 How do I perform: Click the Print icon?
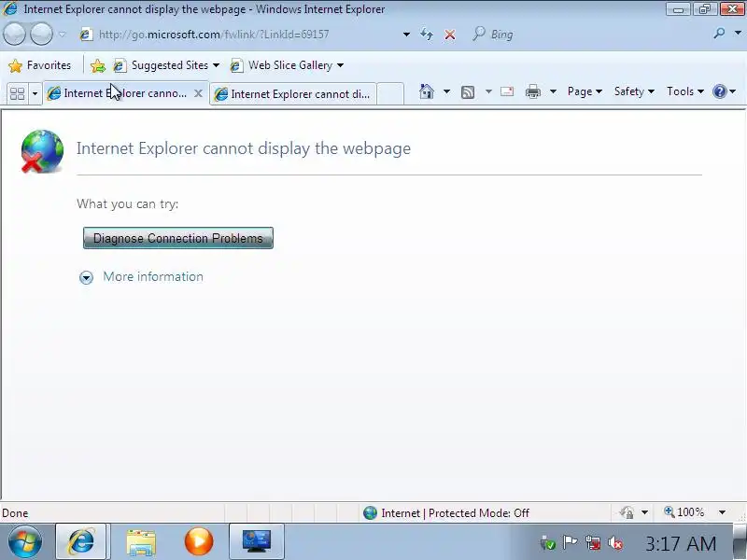point(532,91)
